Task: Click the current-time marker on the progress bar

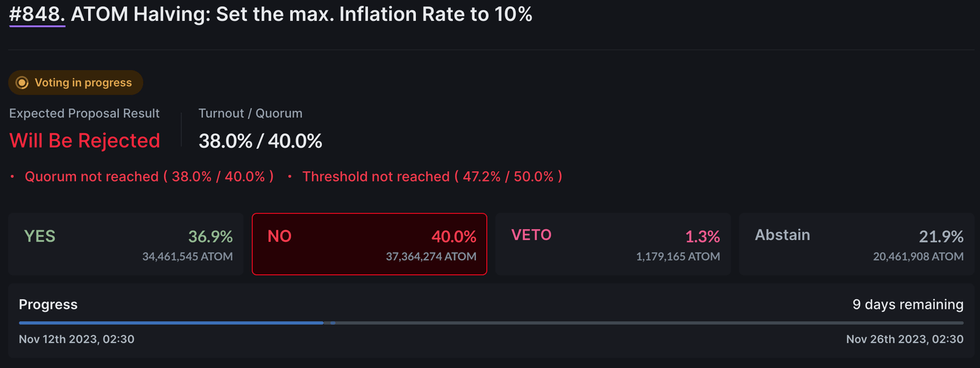Action: click(x=332, y=323)
